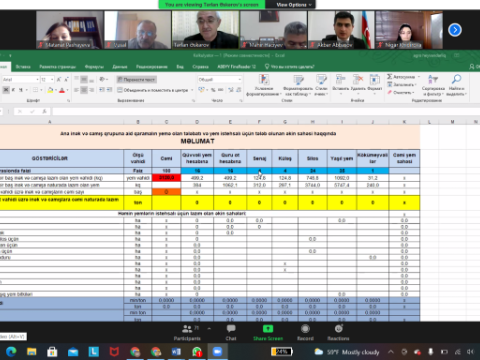Expand the caret next to Participants
Image resolution: width=480 pixels, height=360 pixels.
(209, 329)
